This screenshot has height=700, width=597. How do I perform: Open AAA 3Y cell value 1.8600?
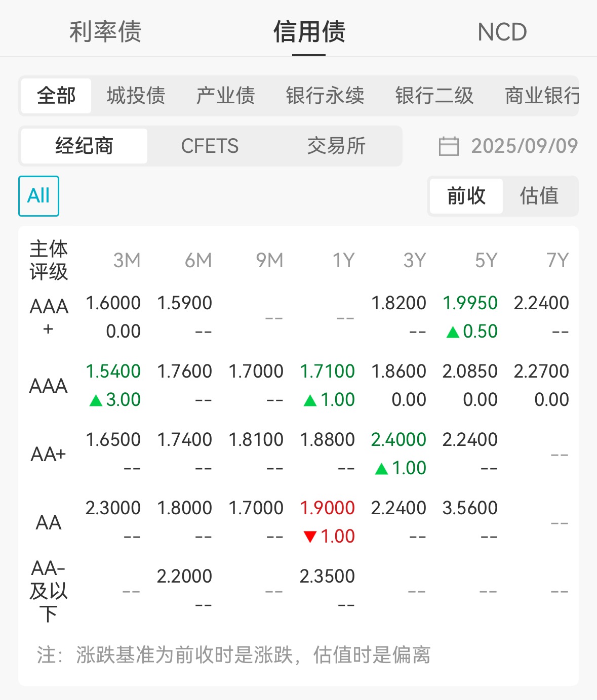(399, 372)
